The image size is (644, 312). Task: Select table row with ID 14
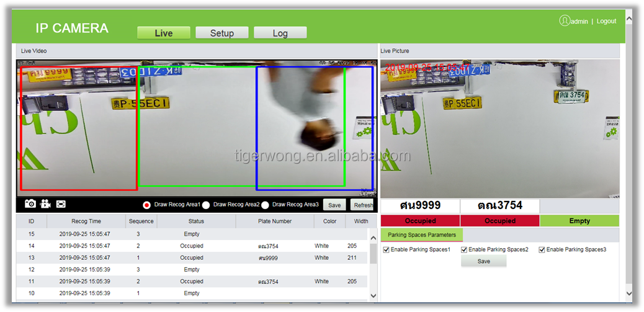pyautogui.click(x=192, y=246)
